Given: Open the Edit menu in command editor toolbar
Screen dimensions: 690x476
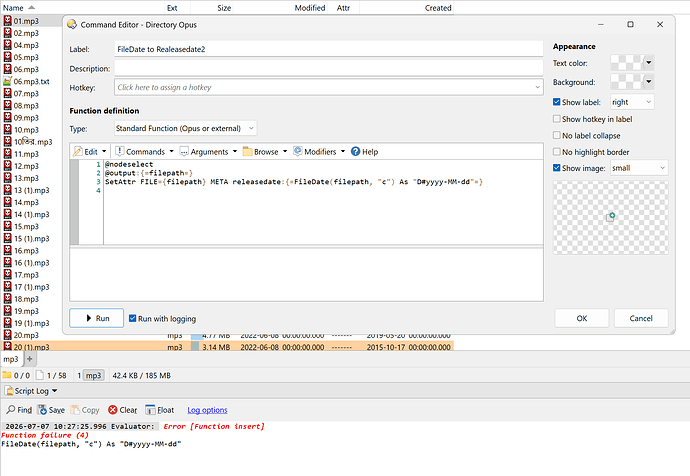Looking at the screenshot, I should click(x=90, y=152).
